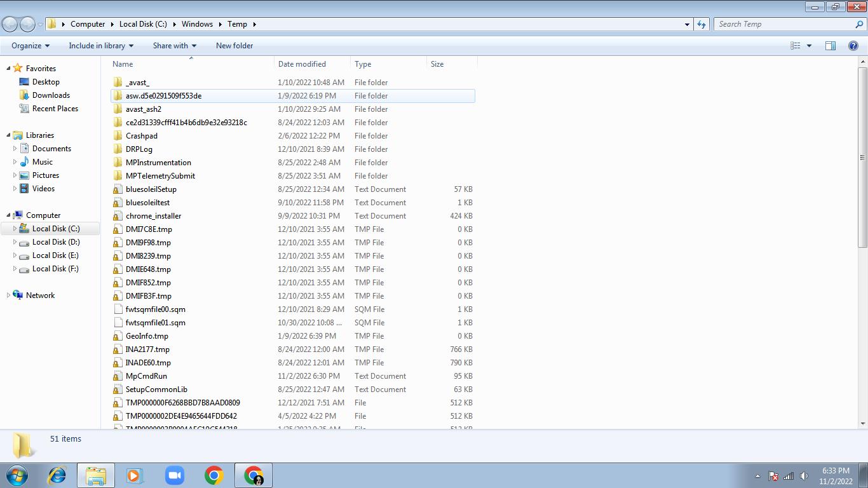Select the Crashpad folder

pyautogui.click(x=141, y=136)
